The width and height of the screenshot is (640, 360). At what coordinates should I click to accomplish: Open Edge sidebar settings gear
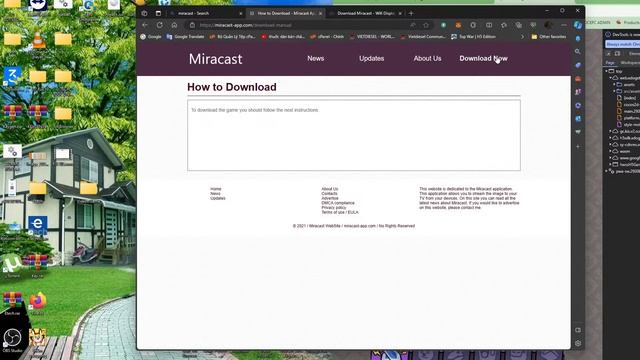click(x=578, y=343)
